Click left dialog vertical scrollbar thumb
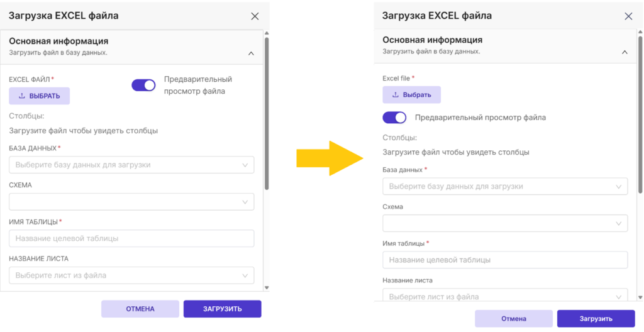 [x=266, y=113]
